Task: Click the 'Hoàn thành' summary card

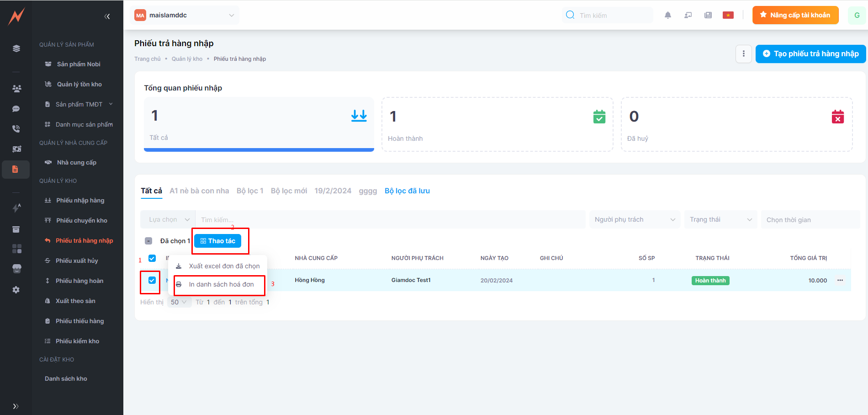Action: [x=497, y=124]
